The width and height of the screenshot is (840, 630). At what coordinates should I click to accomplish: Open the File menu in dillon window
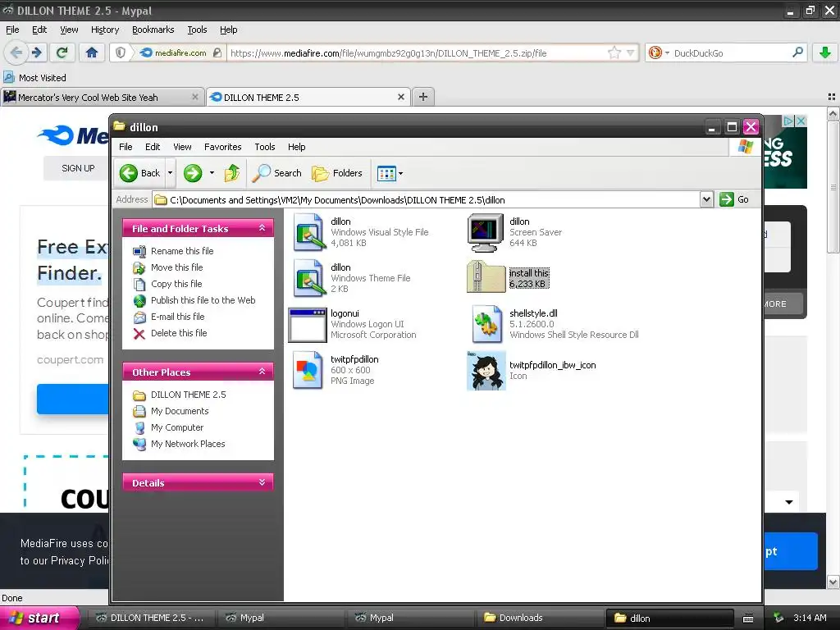pyautogui.click(x=126, y=147)
